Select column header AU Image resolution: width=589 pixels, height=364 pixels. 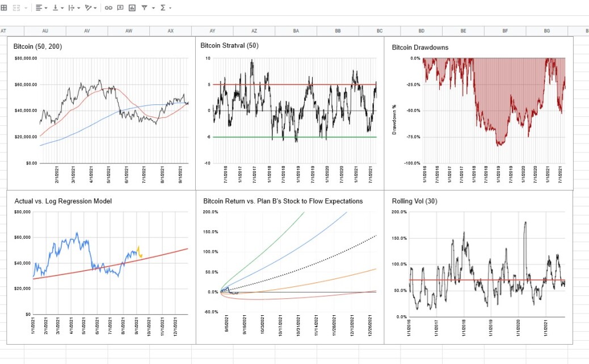45,31
